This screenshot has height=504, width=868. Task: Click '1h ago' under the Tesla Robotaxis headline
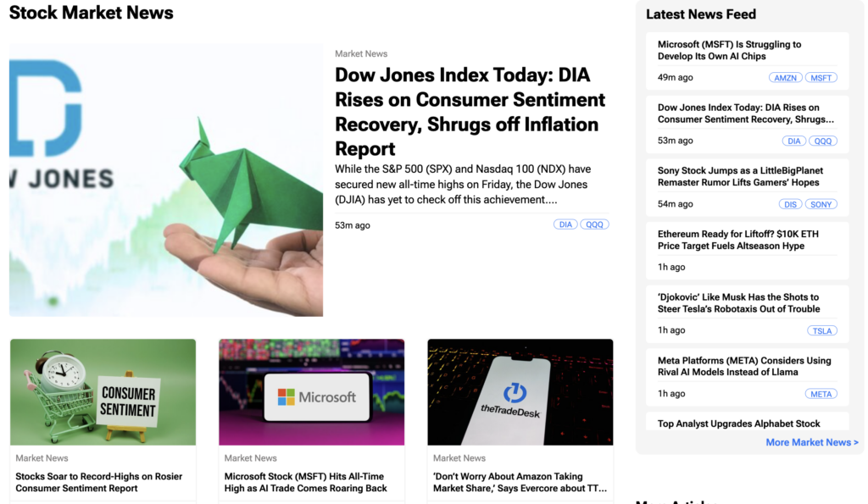pyautogui.click(x=671, y=330)
